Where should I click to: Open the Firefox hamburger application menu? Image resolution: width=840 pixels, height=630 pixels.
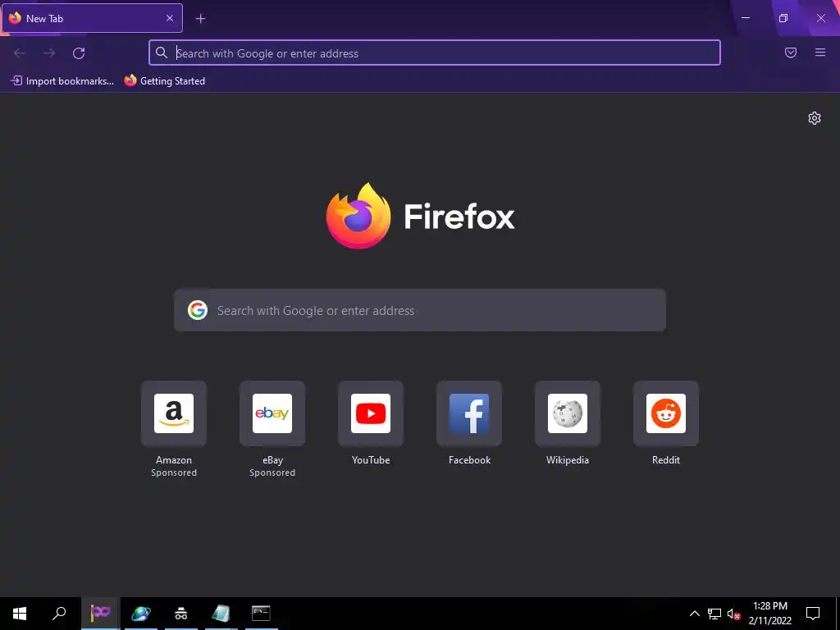[820, 52]
